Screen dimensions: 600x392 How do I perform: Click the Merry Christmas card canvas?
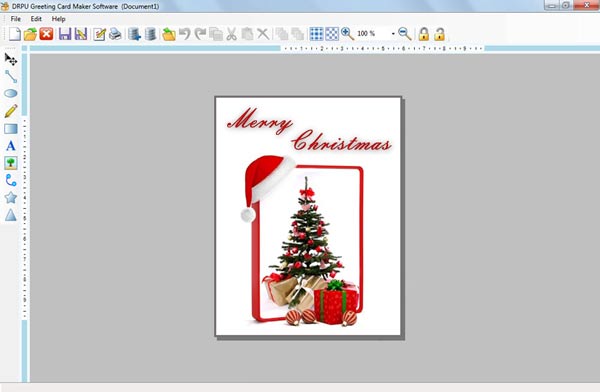pos(308,216)
